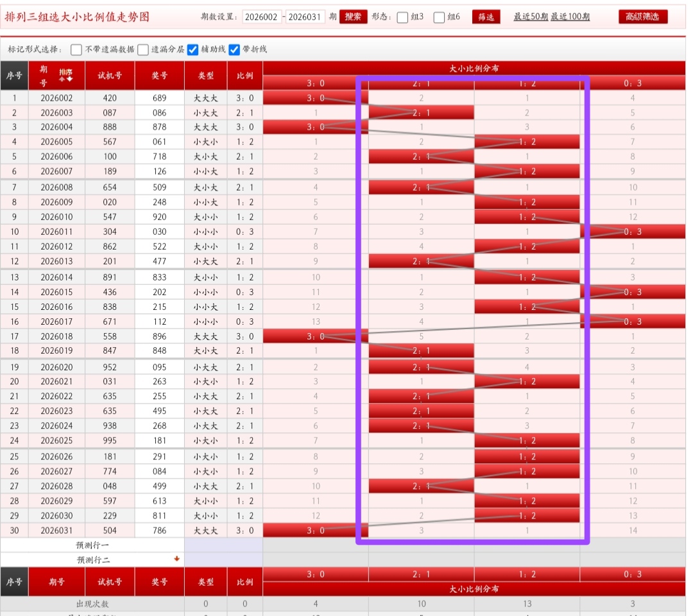Click the 筛选 button

click(x=486, y=17)
